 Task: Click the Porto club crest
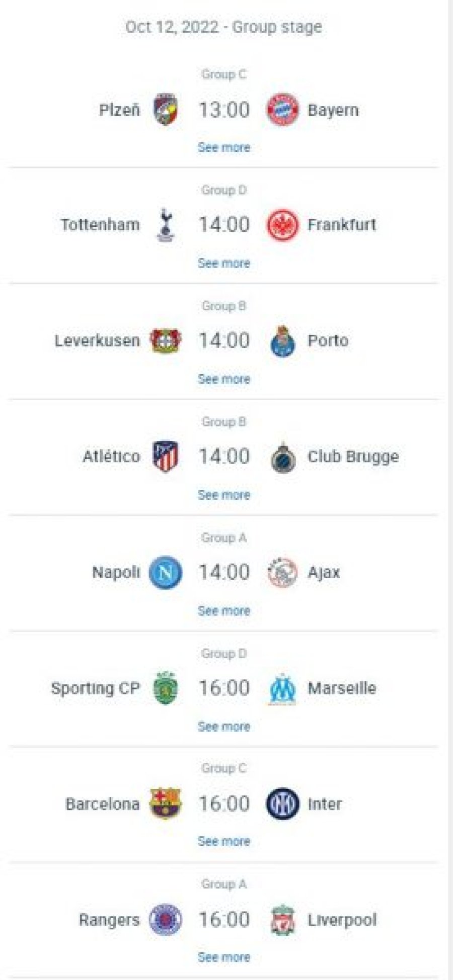(282, 341)
